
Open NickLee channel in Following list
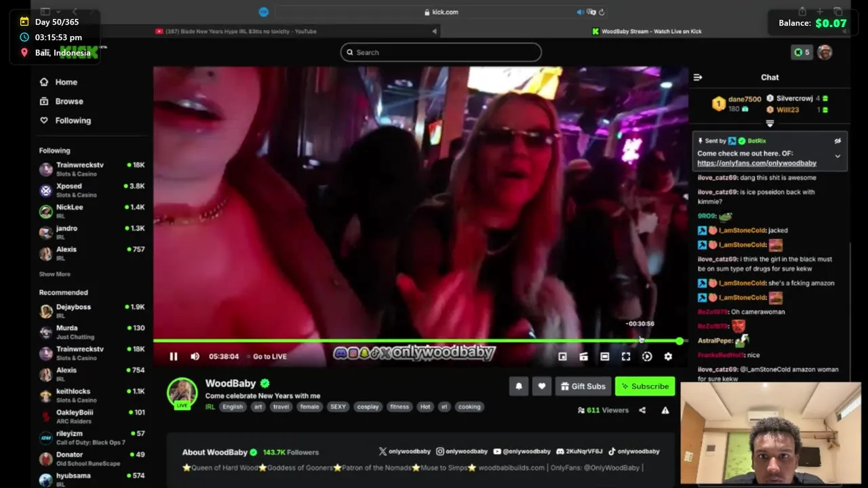pos(92,211)
